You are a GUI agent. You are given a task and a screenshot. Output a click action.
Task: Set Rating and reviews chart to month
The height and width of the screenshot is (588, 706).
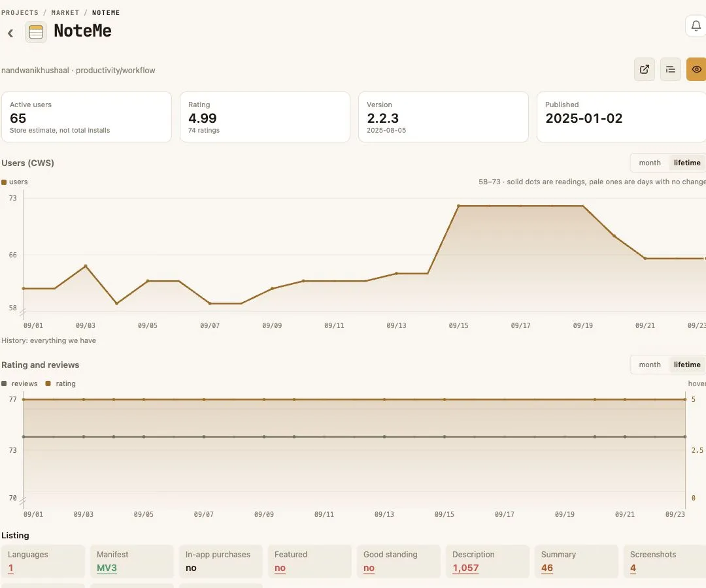tap(650, 365)
